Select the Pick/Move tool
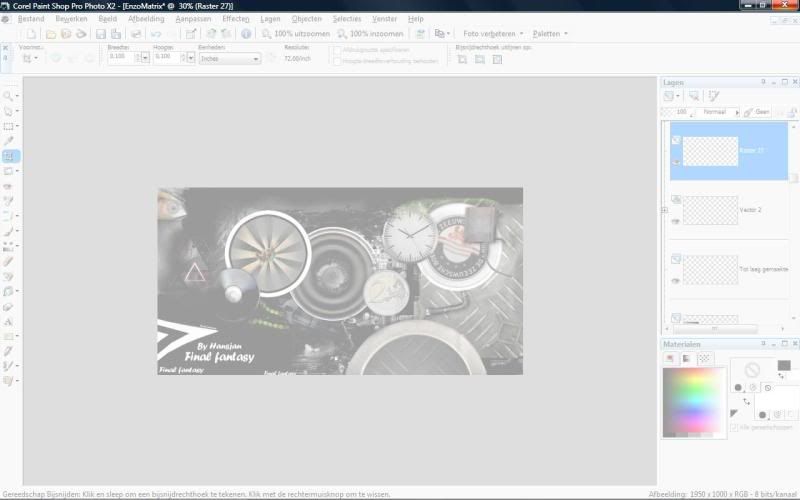This screenshot has width=800, height=500. click(x=8, y=111)
